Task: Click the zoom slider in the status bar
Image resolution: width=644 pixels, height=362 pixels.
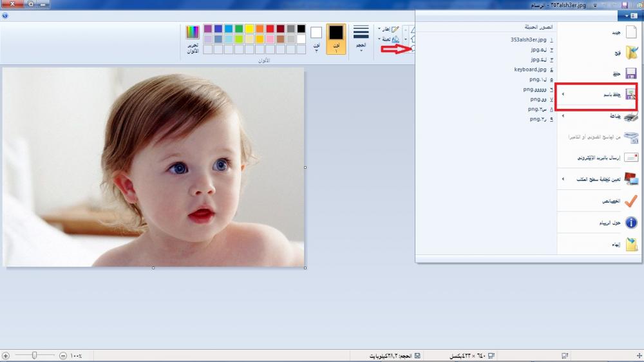Action: pos(35,355)
